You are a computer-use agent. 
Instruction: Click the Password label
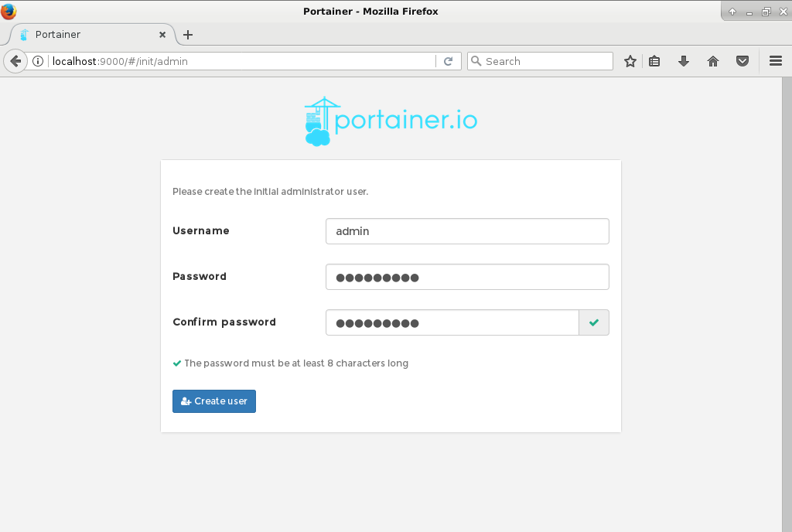(200, 277)
